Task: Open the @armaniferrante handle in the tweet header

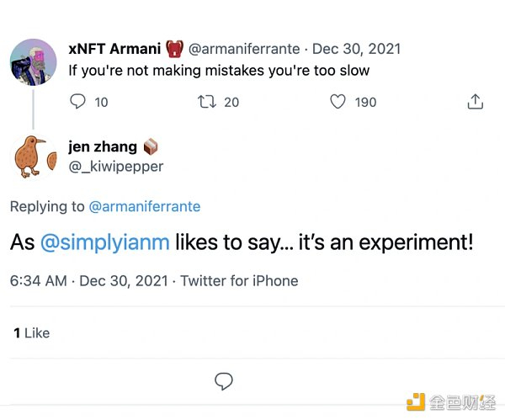Action: click(x=246, y=48)
